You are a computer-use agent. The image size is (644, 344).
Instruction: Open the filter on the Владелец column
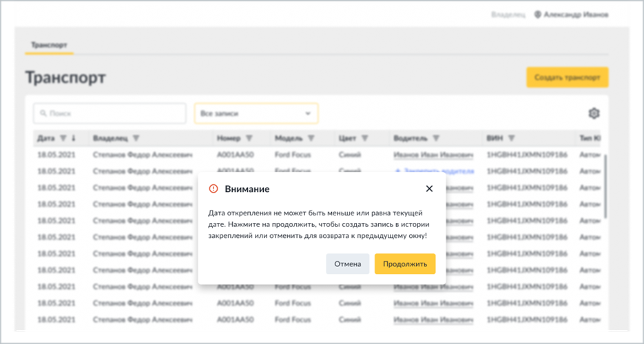pyautogui.click(x=136, y=138)
